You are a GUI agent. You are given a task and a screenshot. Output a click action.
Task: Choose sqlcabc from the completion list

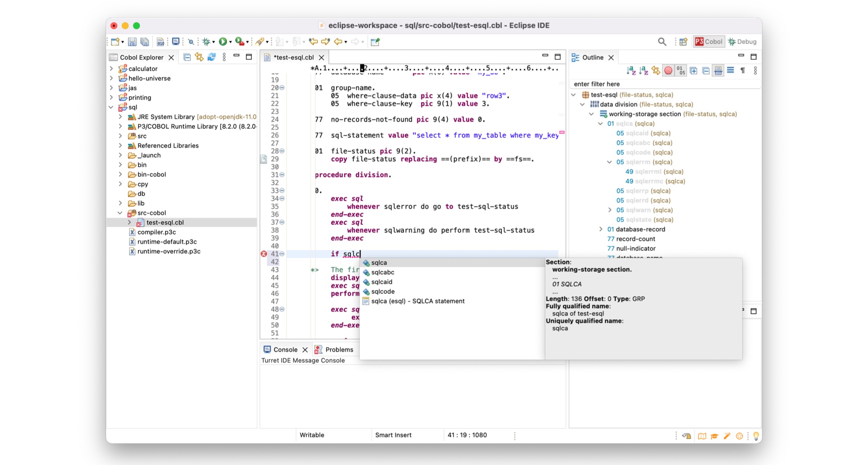pos(452,272)
